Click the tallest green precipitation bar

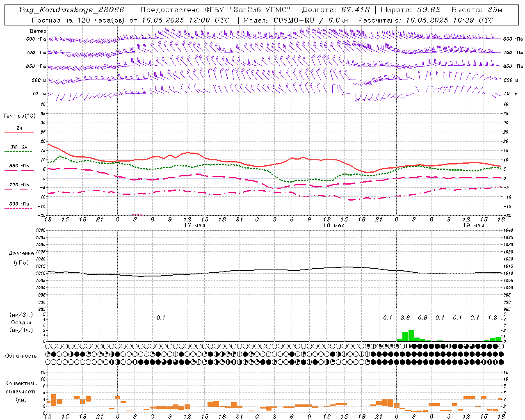(x=411, y=336)
